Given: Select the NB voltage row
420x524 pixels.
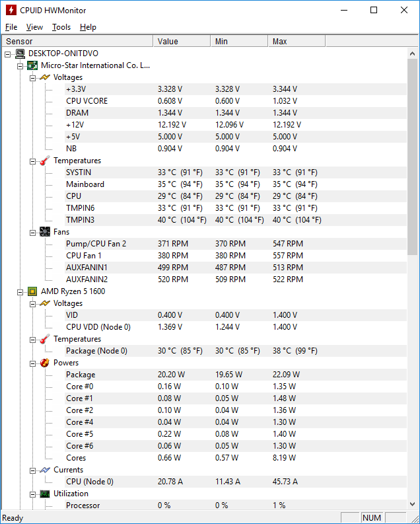Looking at the screenshot, I should [236, 149].
